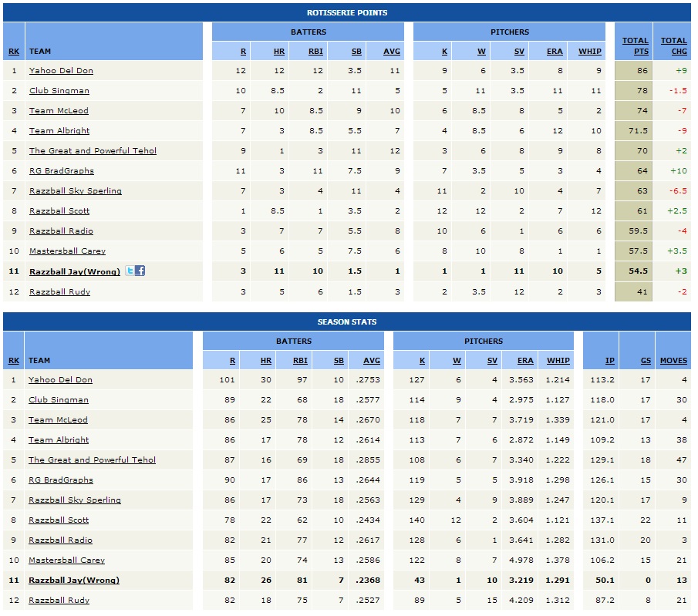Sort Rotisserie Points by batters R

pos(243,51)
